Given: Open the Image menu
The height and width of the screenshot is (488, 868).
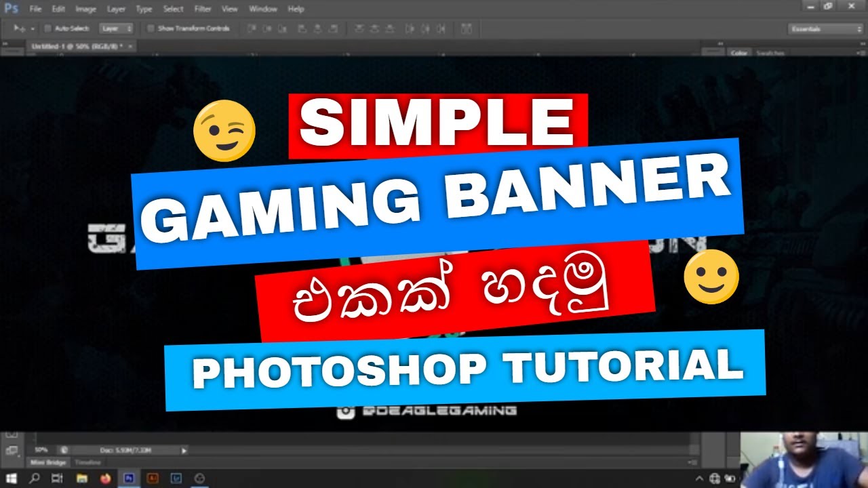Looking at the screenshot, I should point(85,9).
